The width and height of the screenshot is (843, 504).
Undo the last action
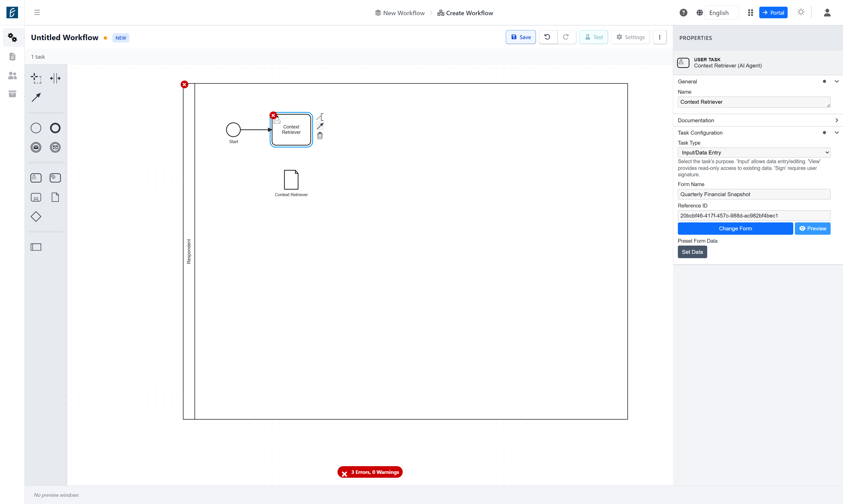[547, 37]
